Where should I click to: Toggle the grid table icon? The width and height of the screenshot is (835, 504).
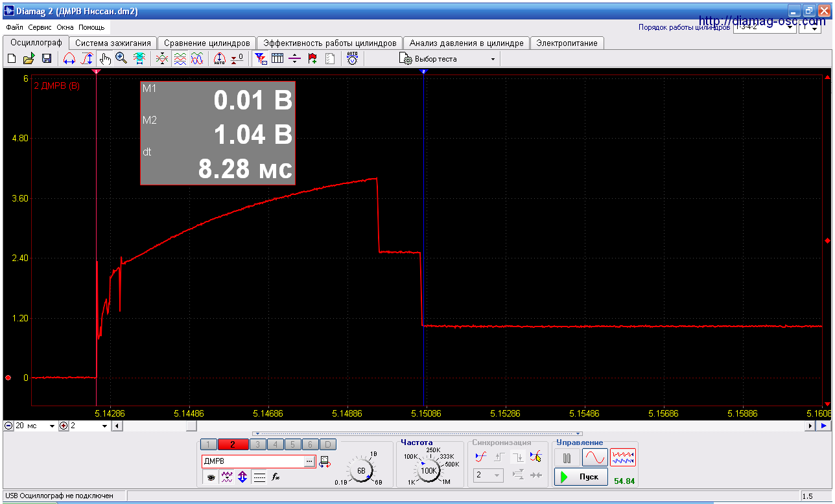[x=277, y=59]
